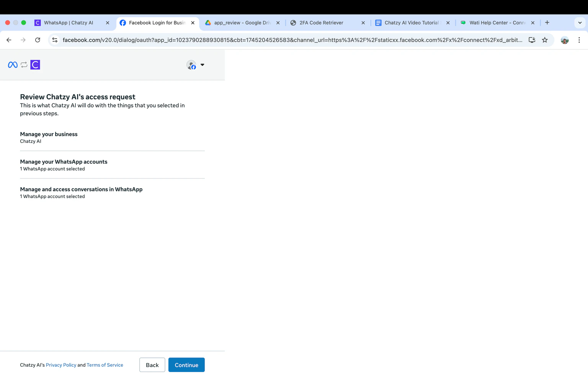
Task: Bookmark this page with the star icon
Action: click(545, 40)
